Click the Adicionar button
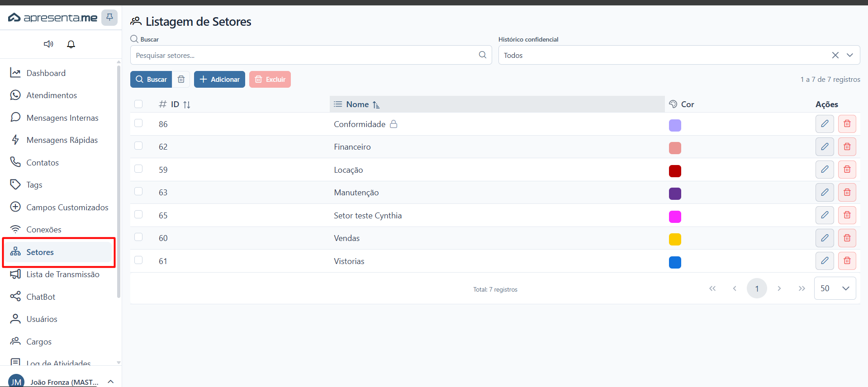Screen dimensions: 868x387 219,79
